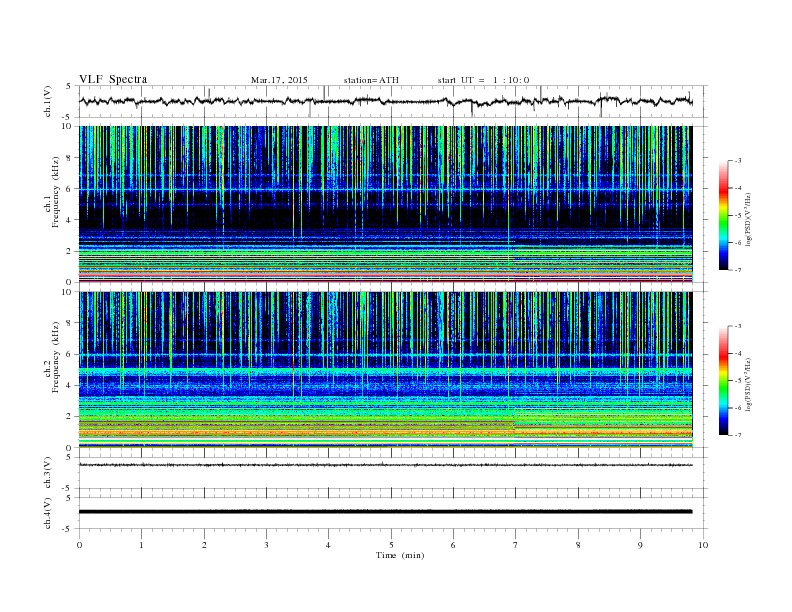The width and height of the screenshot is (792, 612).
Task: Click time axis tick label "5"
Action: tap(391, 545)
